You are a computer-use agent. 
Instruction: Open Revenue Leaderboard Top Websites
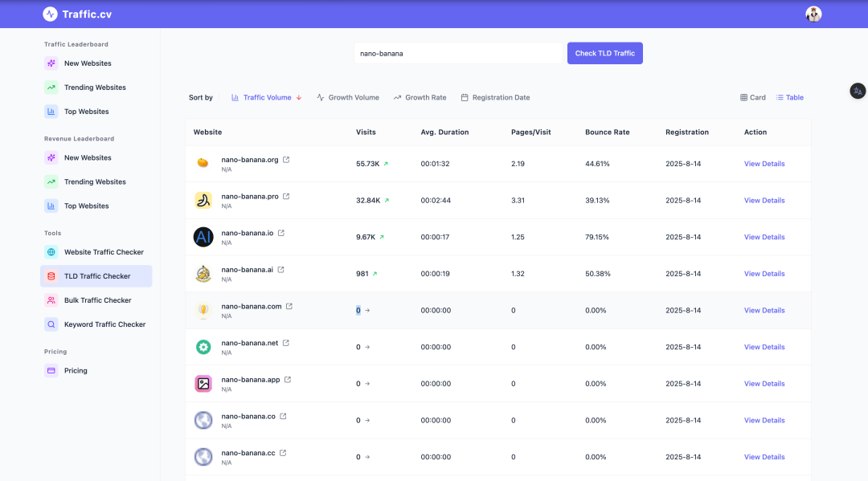(x=96, y=206)
